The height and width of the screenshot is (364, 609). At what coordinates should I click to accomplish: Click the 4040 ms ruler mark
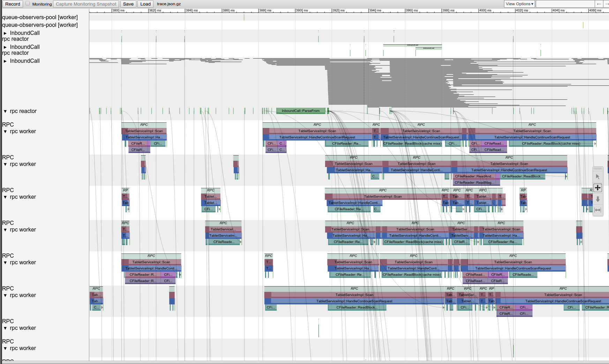point(558,10)
